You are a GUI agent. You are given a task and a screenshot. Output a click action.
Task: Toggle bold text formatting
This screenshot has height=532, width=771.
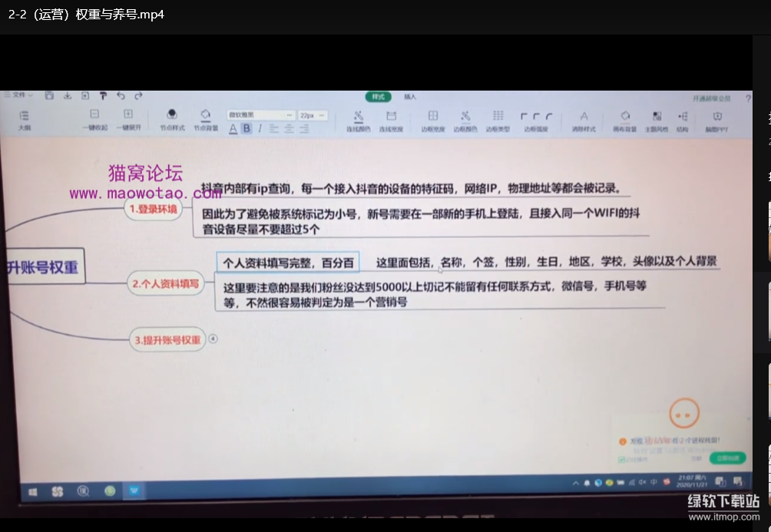pyautogui.click(x=247, y=128)
